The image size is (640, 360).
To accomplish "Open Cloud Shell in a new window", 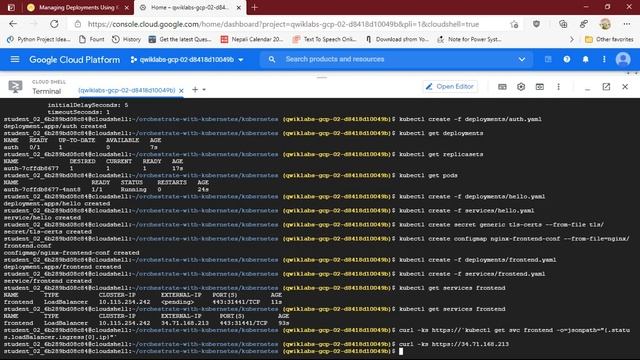I will click(606, 87).
